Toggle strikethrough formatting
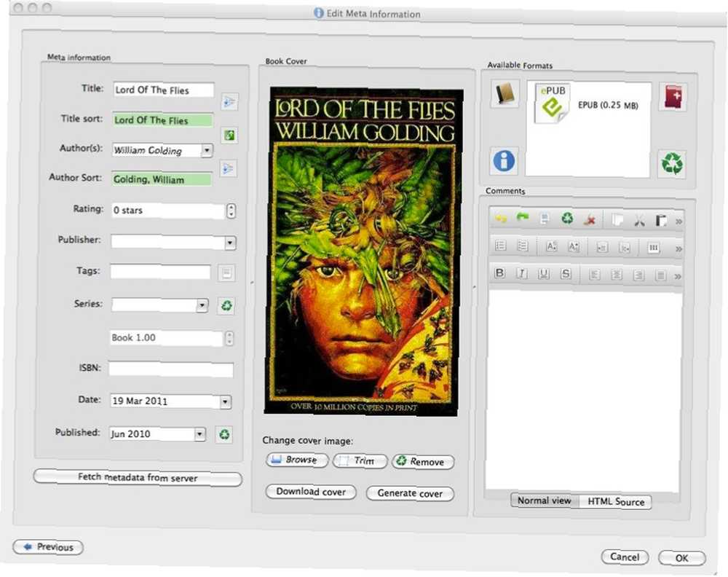This screenshot has height=577, width=728. pyautogui.click(x=566, y=274)
